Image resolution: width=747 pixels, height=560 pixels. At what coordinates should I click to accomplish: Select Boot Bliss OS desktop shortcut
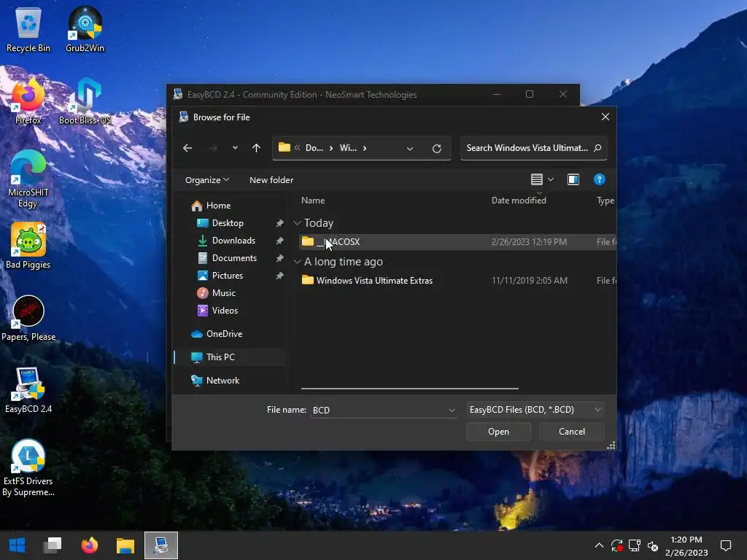pos(85,101)
